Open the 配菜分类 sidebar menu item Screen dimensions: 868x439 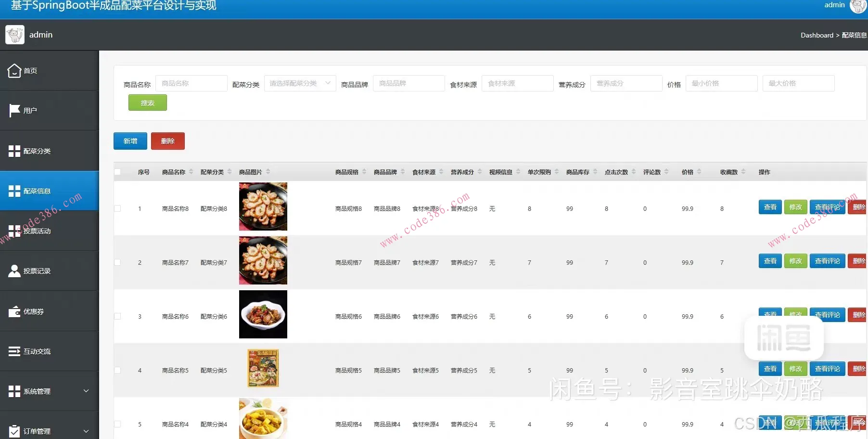coord(49,151)
